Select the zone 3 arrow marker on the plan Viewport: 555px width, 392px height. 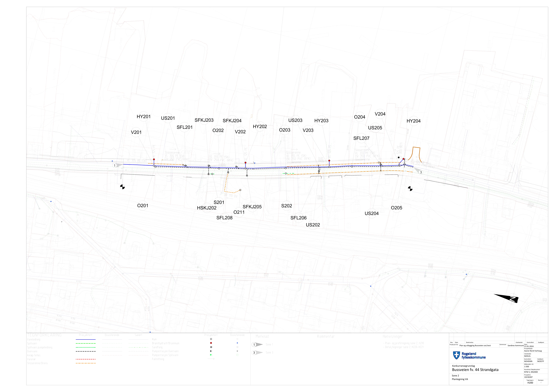tap(418, 171)
